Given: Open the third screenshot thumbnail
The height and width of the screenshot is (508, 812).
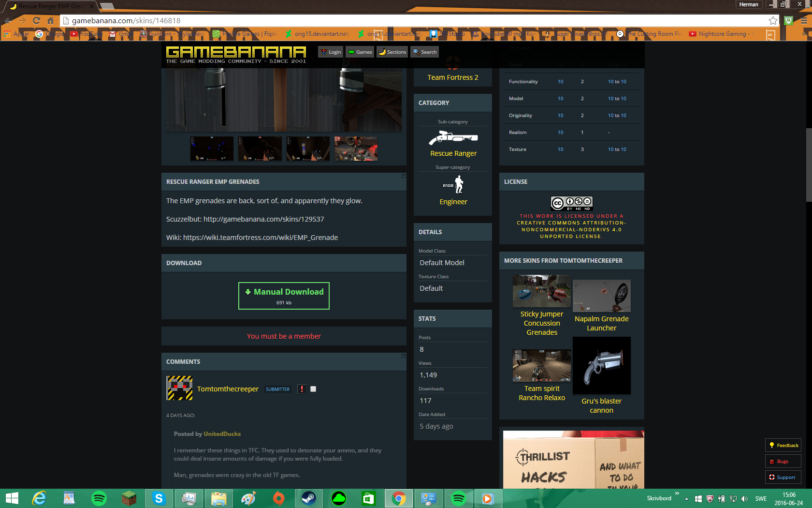Looking at the screenshot, I should (308, 149).
